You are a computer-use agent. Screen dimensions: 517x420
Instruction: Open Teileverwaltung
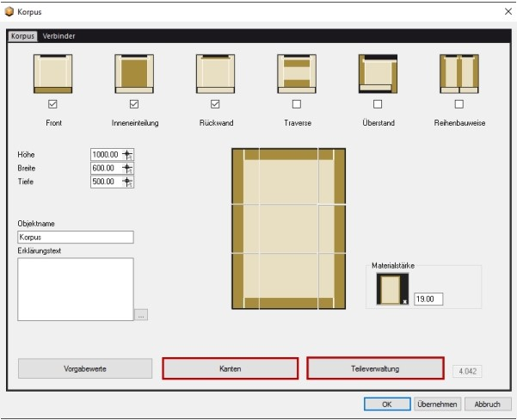pyautogui.click(x=375, y=368)
